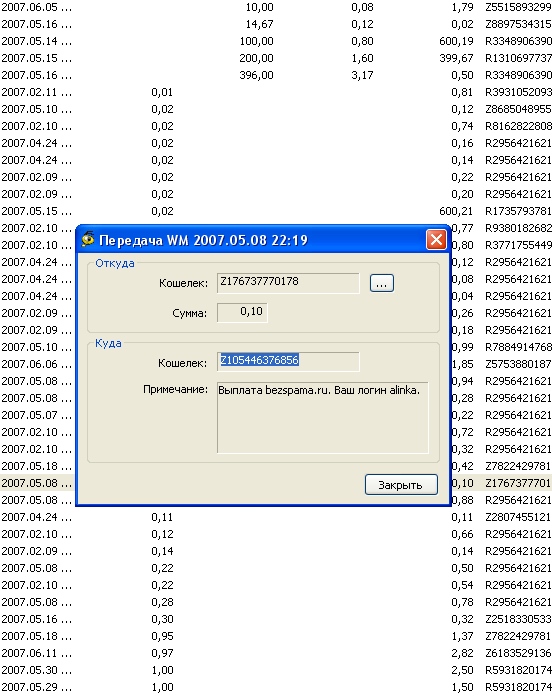Click the date cell '2007.05.14 ...'

point(36,41)
